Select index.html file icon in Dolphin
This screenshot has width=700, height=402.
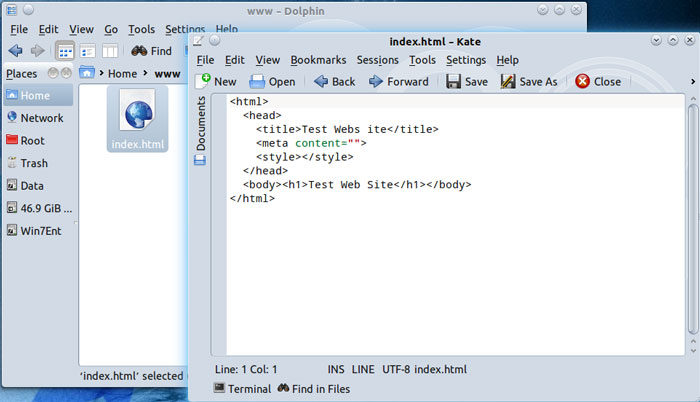tap(138, 118)
